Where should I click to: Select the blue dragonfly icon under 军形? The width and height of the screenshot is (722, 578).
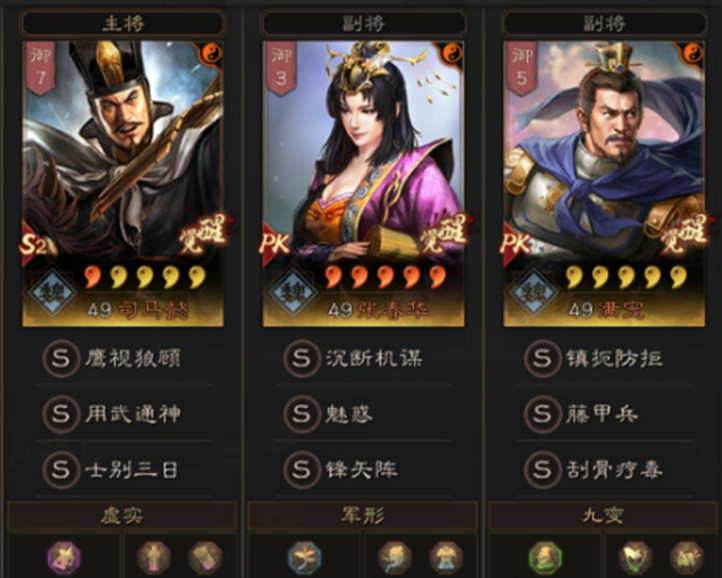(304, 558)
